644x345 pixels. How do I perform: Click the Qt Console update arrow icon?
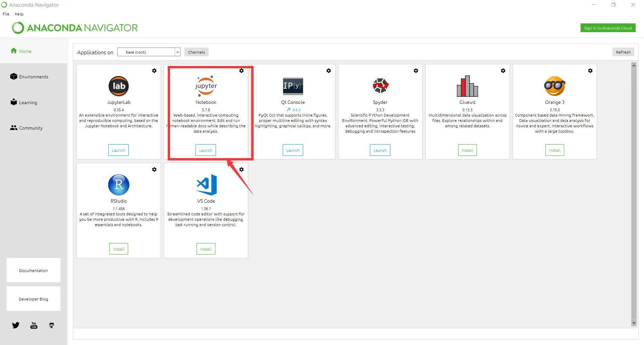288,110
